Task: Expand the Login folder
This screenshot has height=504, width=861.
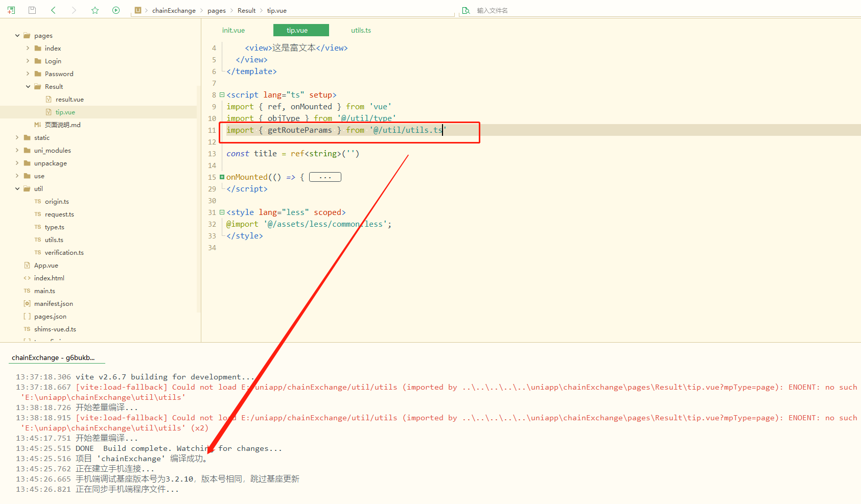Action: (x=28, y=61)
